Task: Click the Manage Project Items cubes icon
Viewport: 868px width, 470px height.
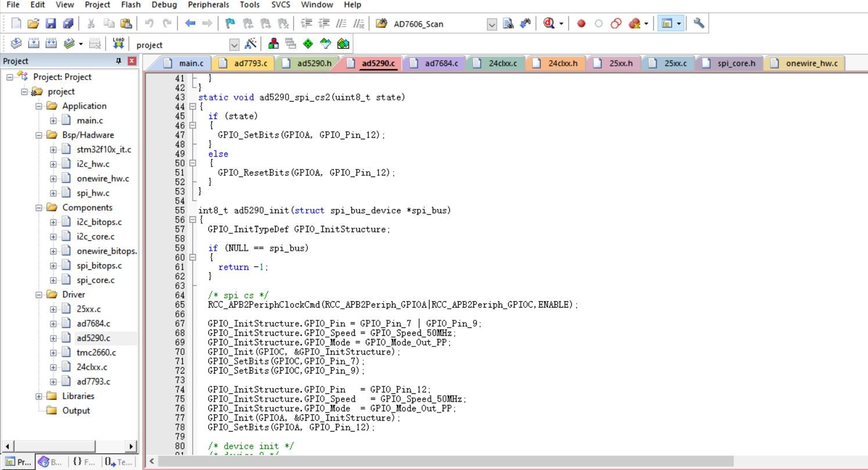Action: 273,44
